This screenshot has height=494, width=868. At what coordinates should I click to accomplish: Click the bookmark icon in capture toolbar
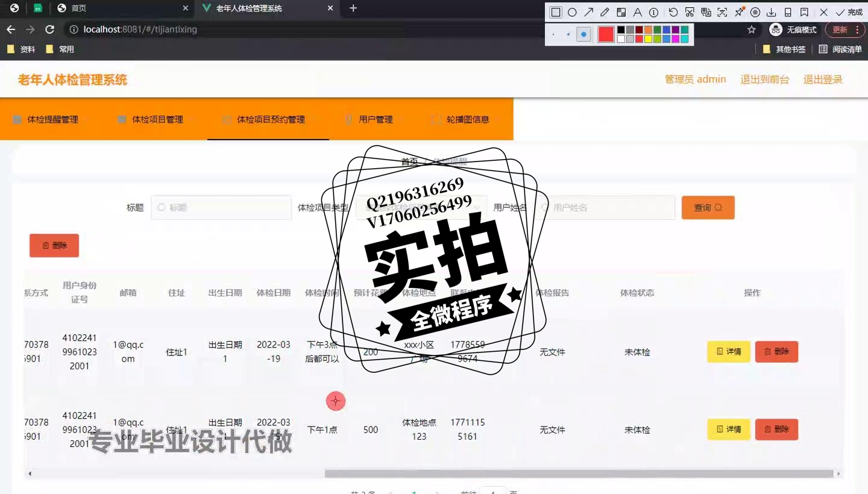click(804, 12)
